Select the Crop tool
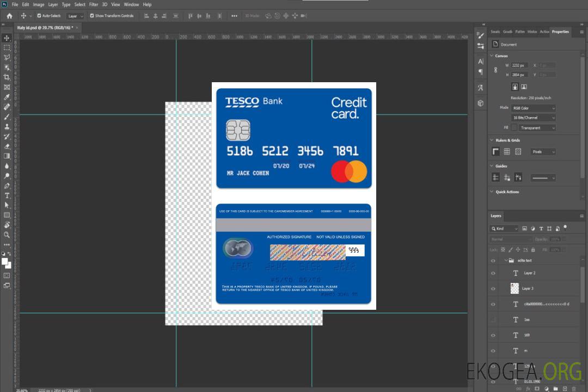 (x=7, y=77)
